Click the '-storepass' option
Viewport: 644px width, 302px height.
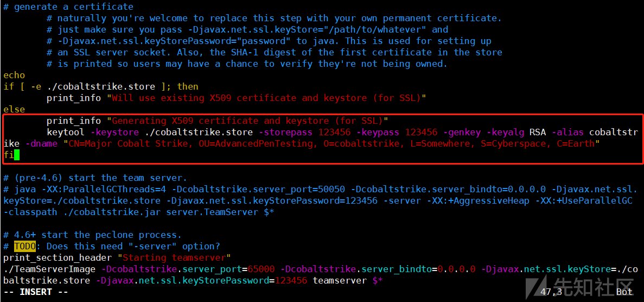click(x=285, y=132)
